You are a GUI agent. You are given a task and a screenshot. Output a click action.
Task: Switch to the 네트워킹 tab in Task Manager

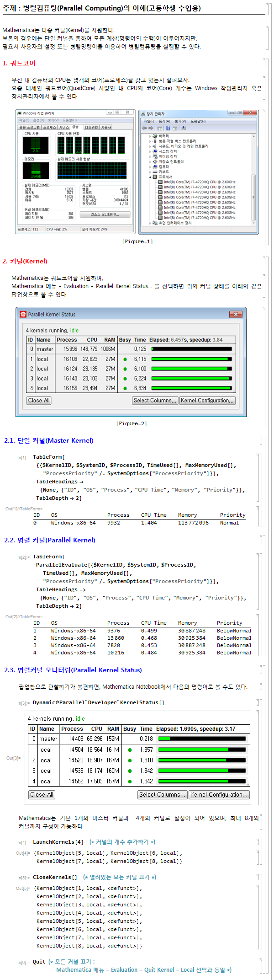[x=91, y=127]
